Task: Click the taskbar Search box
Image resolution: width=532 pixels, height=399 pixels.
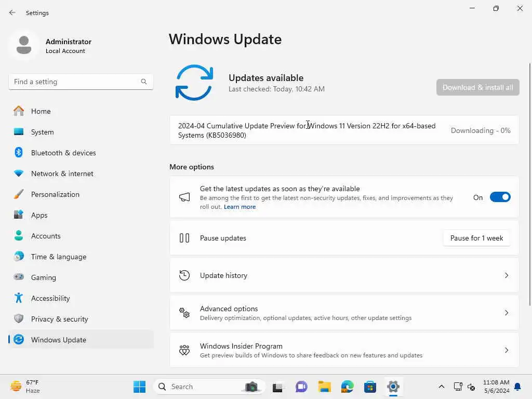Action: tap(209, 387)
